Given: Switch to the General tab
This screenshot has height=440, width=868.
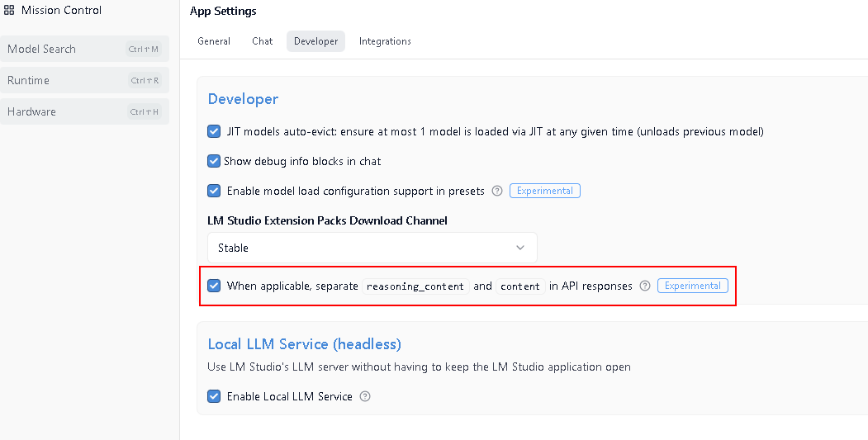Looking at the screenshot, I should click(x=214, y=41).
